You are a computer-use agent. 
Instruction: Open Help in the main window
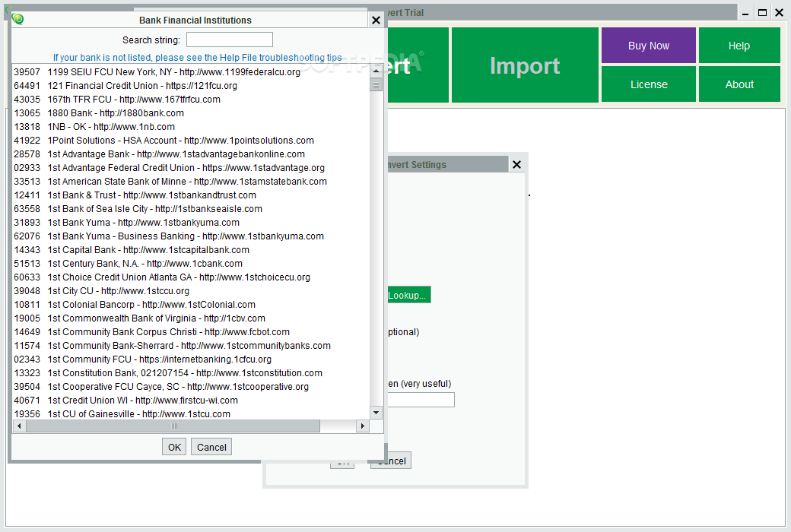coord(739,46)
